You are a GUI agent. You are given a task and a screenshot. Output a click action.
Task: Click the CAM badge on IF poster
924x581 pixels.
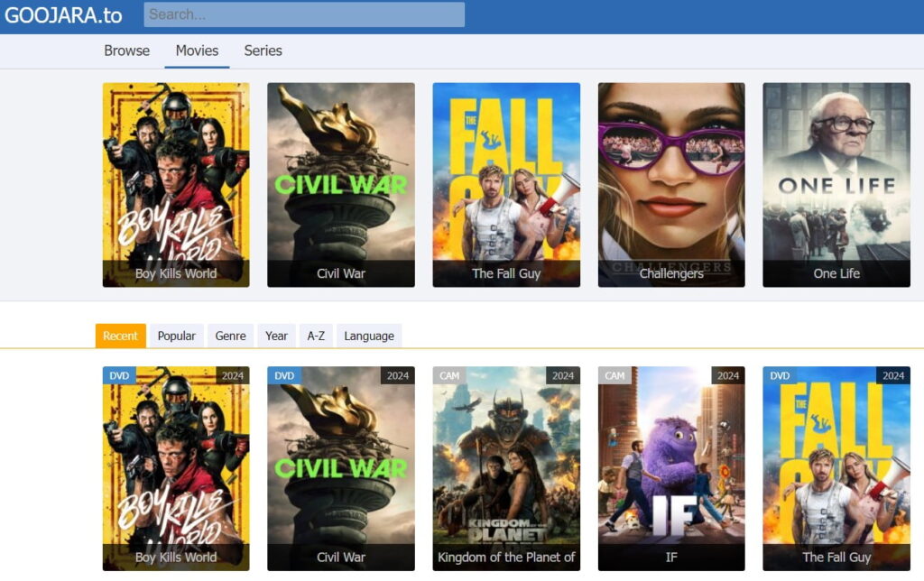(x=614, y=375)
